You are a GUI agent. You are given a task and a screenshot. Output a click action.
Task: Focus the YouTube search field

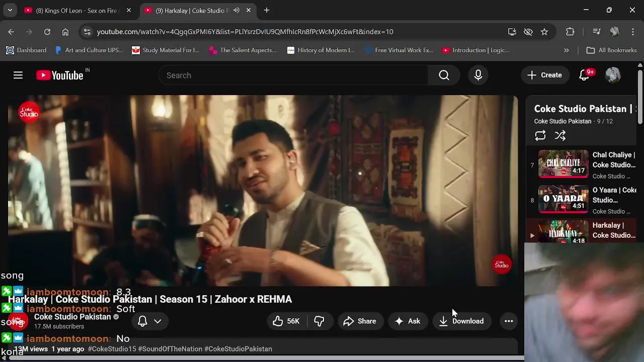293,75
